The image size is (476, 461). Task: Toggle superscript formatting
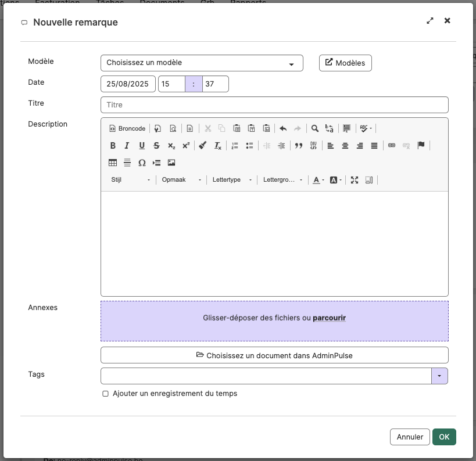tap(186, 146)
